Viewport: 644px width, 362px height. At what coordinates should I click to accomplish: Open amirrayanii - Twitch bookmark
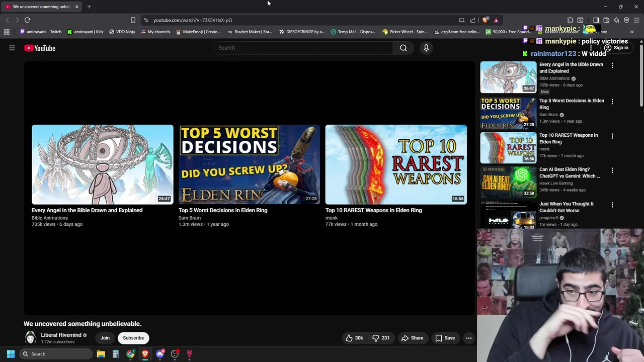[x=41, y=32]
